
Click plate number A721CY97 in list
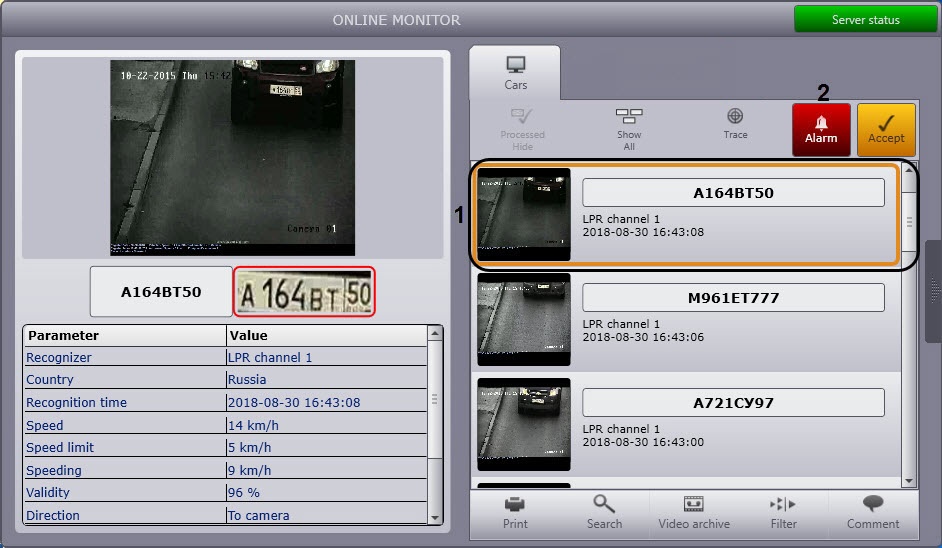tap(733, 403)
